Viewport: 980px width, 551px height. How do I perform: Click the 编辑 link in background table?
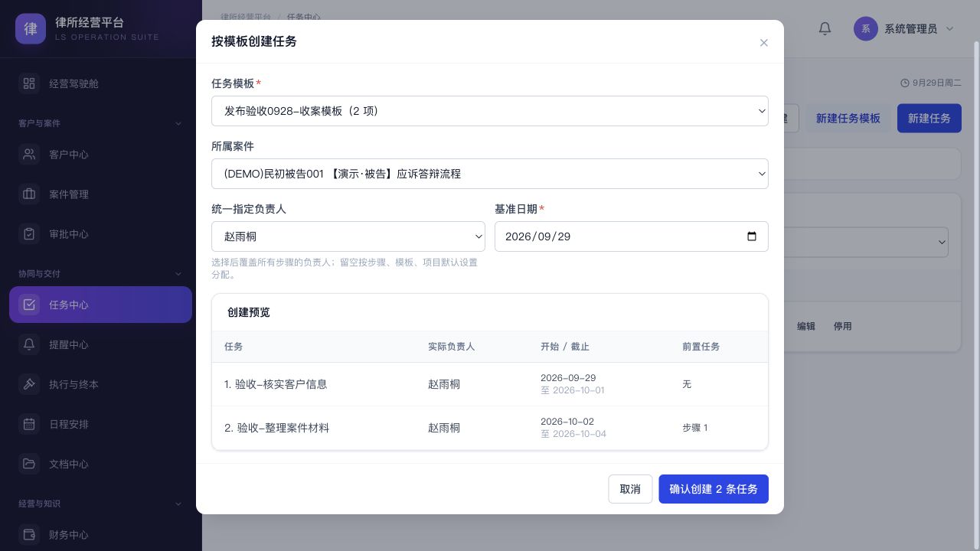(806, 326)
